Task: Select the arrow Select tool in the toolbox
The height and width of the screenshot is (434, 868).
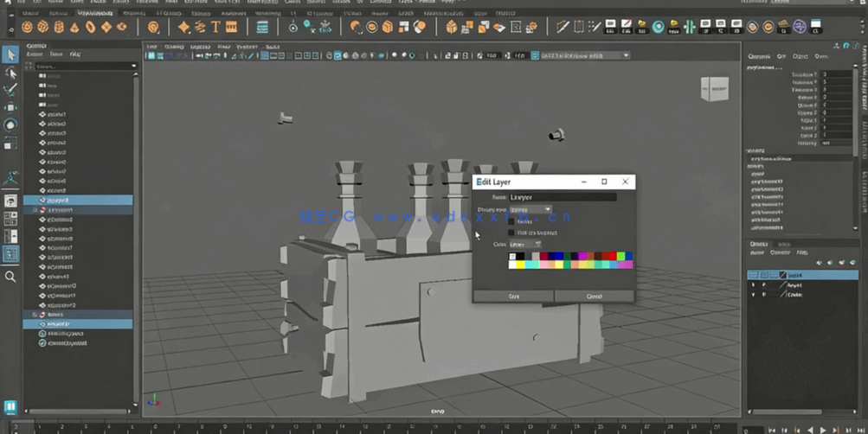Action: (x=10, y=55)
